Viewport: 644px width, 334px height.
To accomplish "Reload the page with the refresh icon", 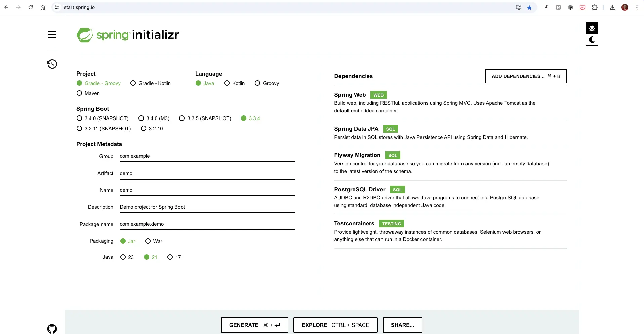I will pyautogui.click(x=31, y=7).
